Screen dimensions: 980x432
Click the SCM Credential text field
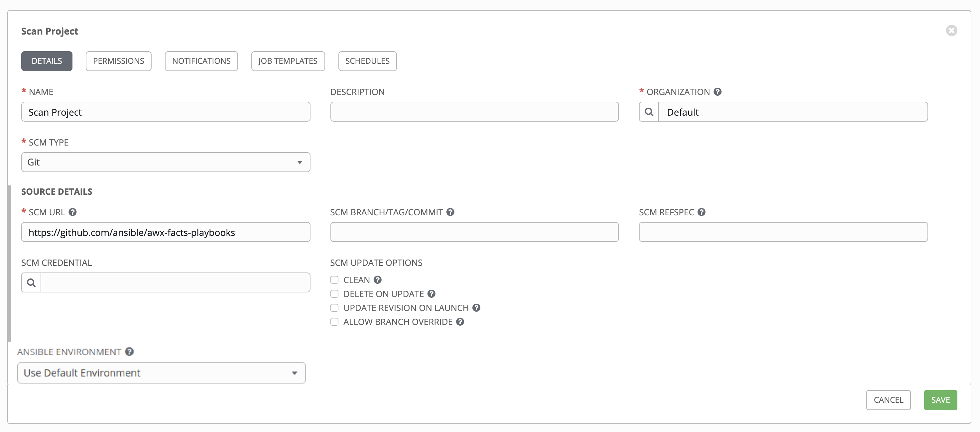[x=176, y=282]
